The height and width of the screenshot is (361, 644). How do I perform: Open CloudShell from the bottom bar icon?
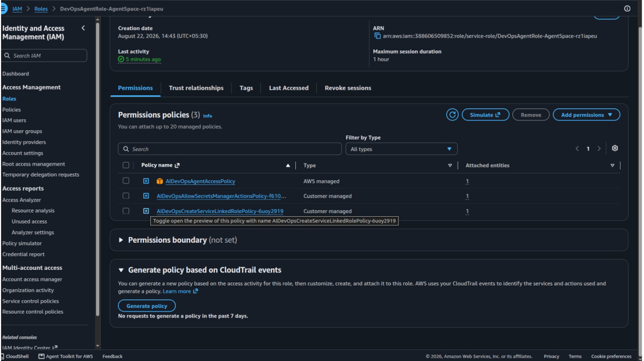pos(3,356)
